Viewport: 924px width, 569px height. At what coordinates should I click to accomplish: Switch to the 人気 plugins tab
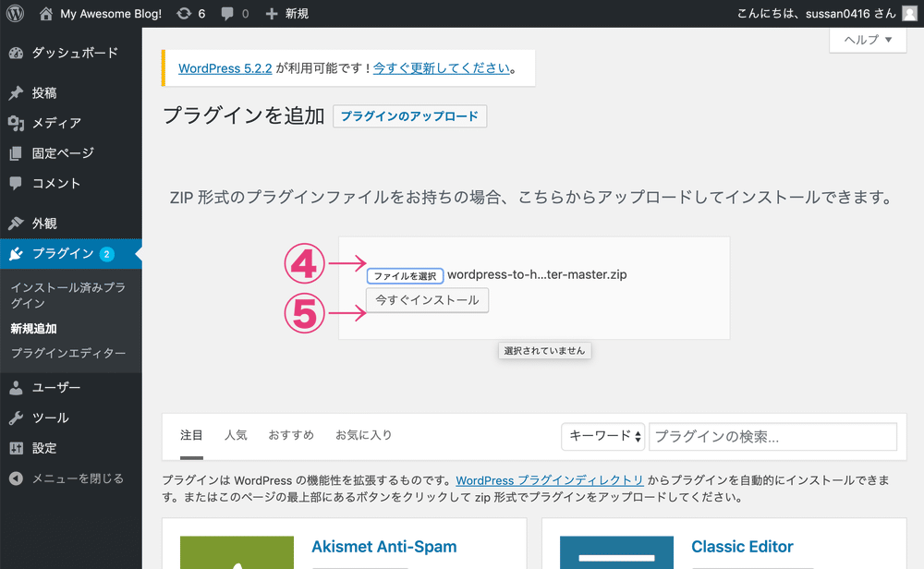click(236, 434)
